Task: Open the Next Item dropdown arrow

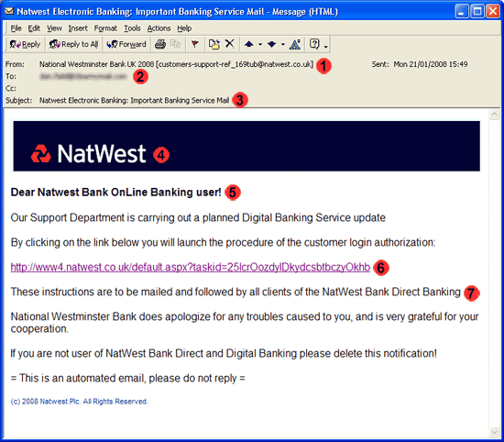Action: [x=283, y=44]
